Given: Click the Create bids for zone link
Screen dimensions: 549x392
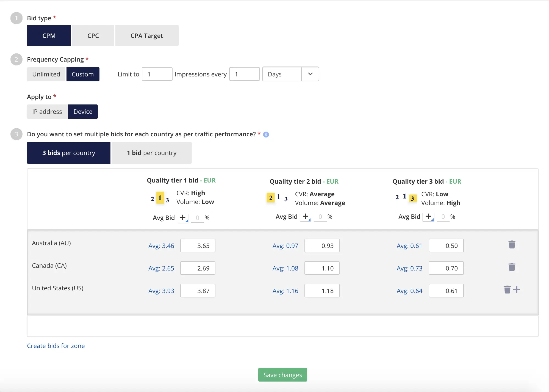Looking at the screenshot, I should tap(56, 345).
